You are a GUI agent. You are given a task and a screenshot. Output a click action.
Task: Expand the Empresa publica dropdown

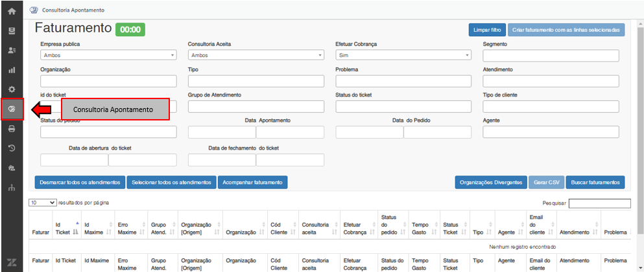(x=108, y=56)
